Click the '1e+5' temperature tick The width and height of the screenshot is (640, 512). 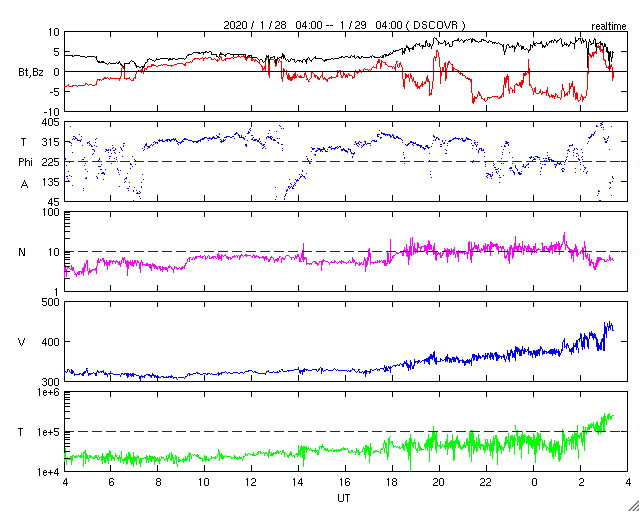(x=49, y=432)
